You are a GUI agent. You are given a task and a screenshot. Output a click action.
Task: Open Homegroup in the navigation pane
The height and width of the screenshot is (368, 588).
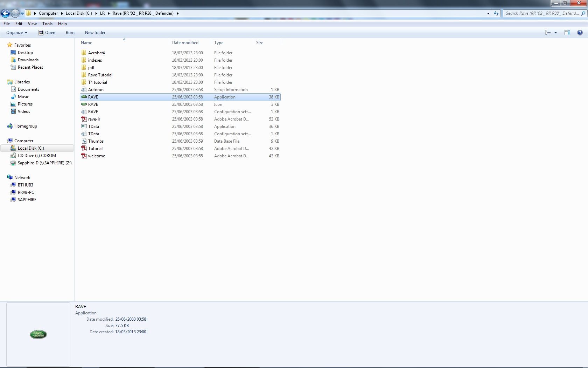click(26, 126)
